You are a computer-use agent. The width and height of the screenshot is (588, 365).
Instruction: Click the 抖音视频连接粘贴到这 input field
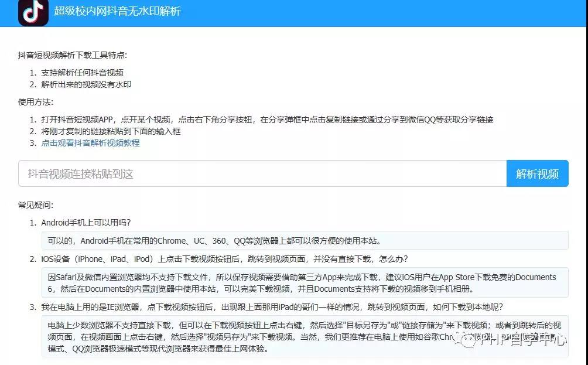point(262,173)
